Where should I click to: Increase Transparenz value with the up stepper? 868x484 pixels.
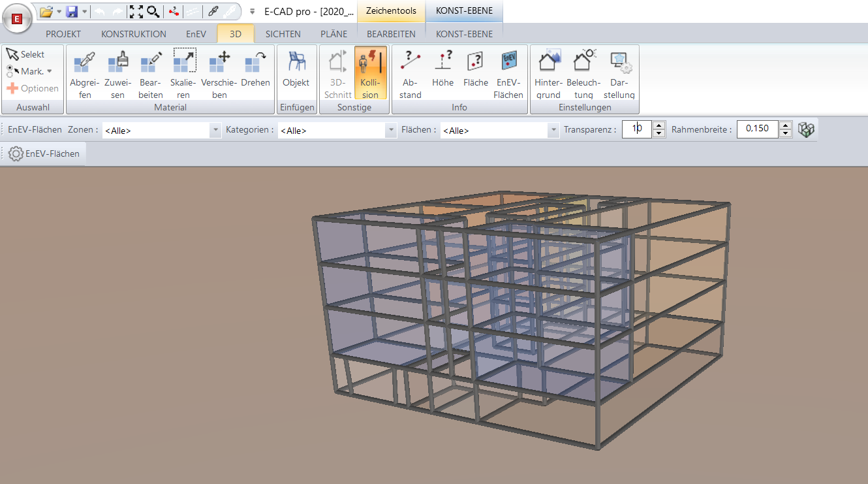pos(659,125)
